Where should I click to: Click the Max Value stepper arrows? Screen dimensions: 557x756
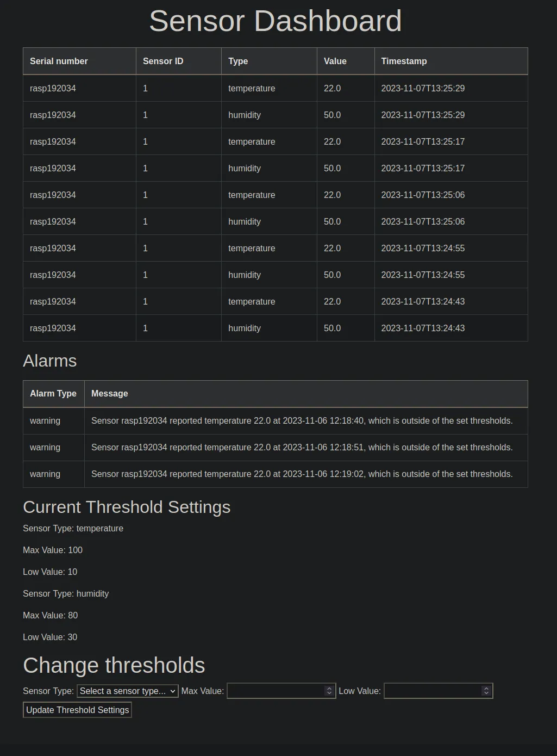(x=329, y=691)
